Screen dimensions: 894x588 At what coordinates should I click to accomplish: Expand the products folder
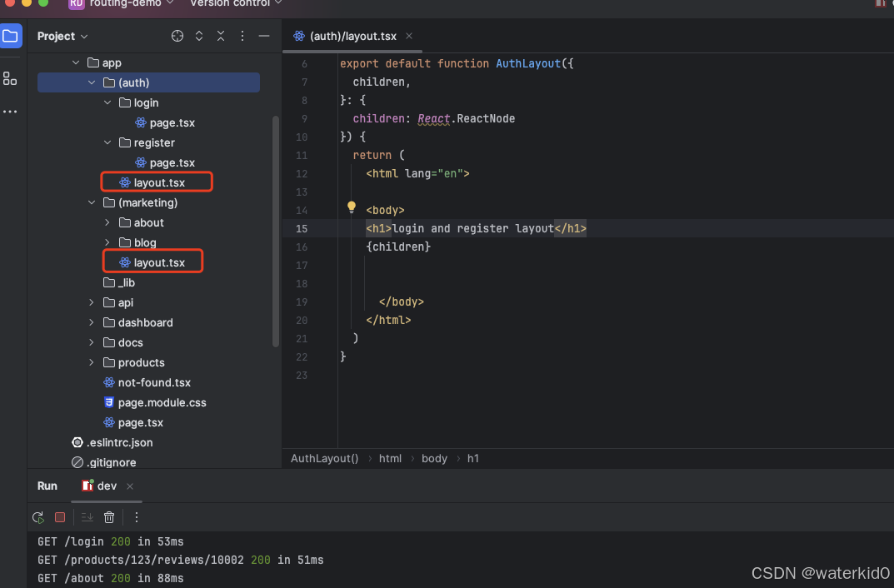point(92,362)
